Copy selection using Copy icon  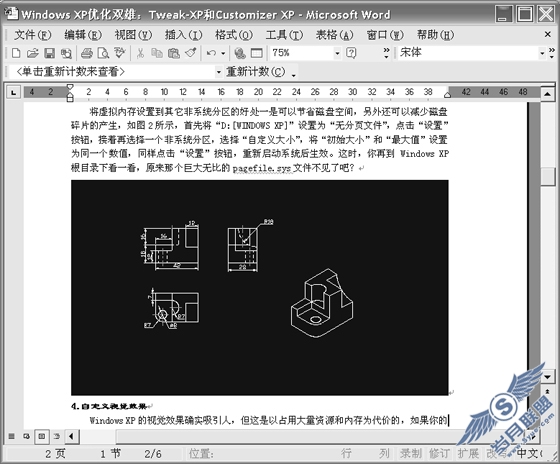coord(157,53)
